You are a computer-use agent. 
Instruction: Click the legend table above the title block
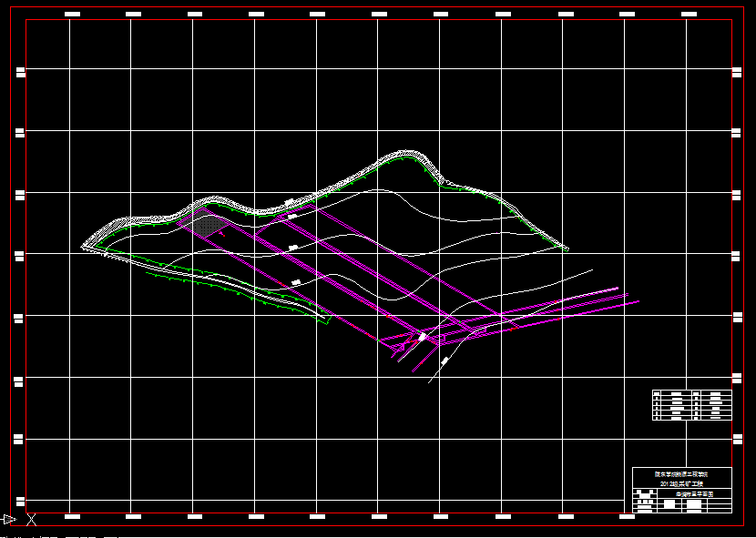tap(692, 405)
